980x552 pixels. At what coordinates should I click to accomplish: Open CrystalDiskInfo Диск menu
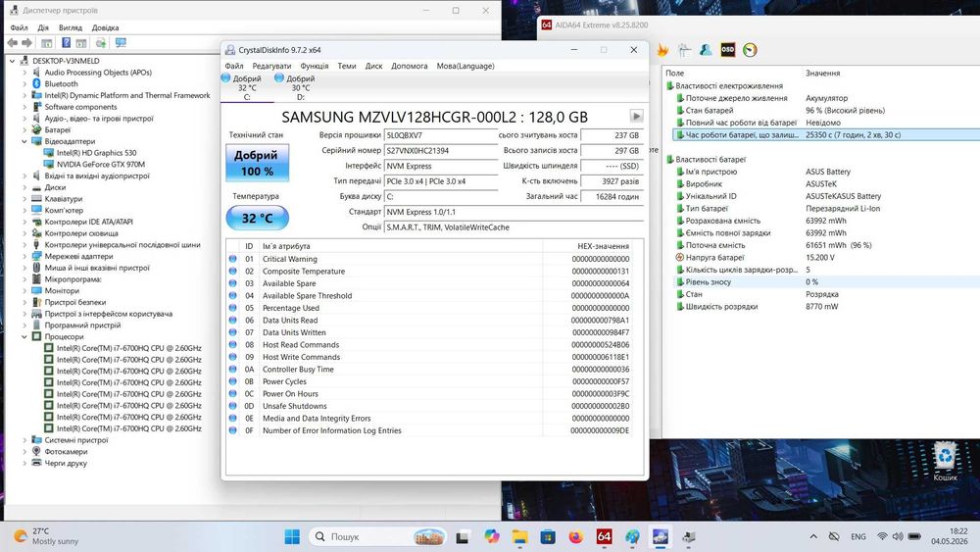coord(373,66)
